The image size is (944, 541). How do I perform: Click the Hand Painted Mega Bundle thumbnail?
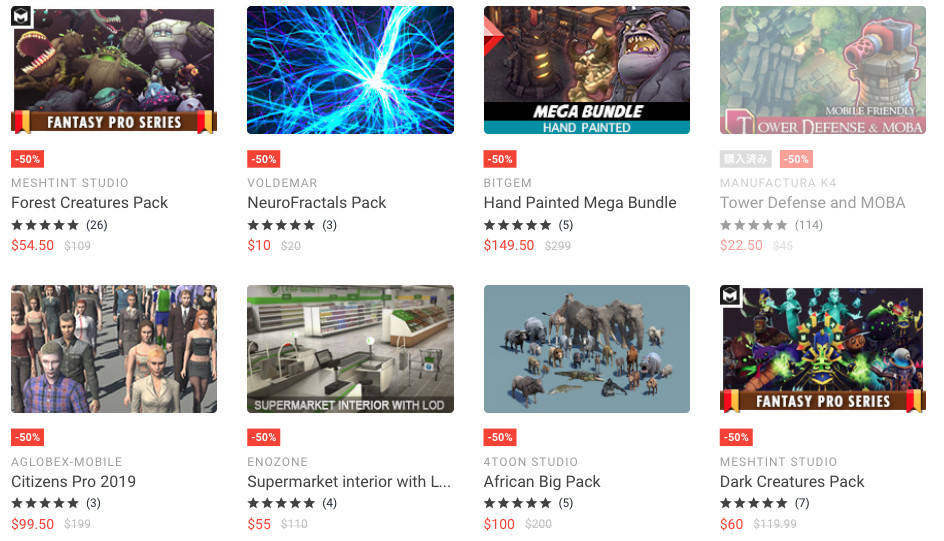pos(586,70)
